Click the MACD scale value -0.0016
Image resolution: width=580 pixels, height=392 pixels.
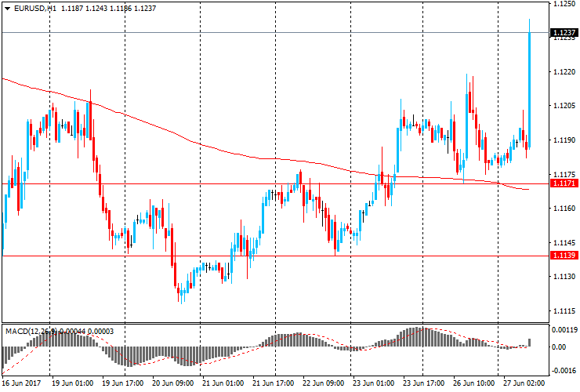pos(564,371)
